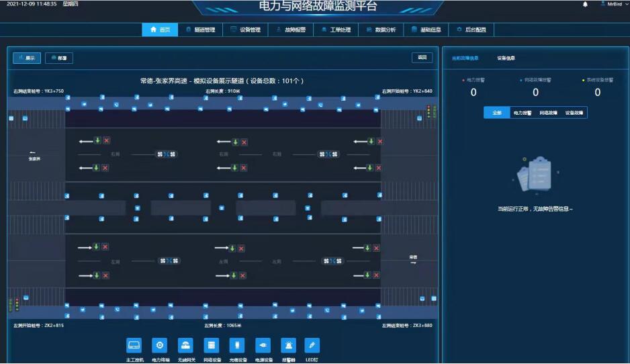
Task: Toggle the 展示 display mode button
Action: (27, 58)
